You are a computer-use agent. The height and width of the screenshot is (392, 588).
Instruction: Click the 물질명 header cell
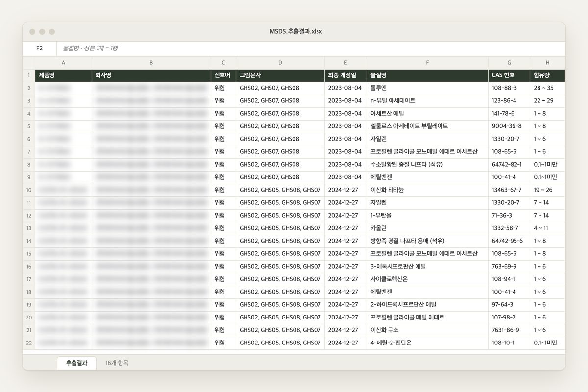pos(427,75)
